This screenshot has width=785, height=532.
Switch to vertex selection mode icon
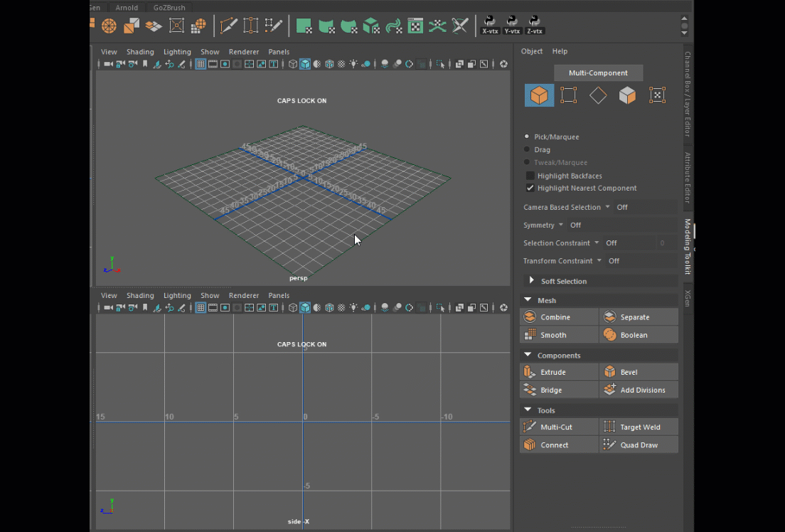point(568,95)
